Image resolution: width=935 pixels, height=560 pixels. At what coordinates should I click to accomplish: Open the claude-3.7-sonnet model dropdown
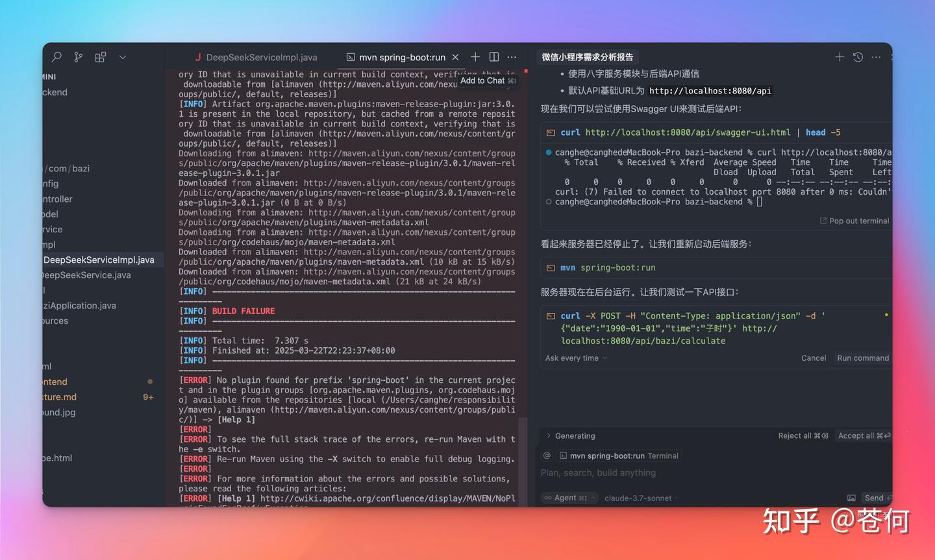pos(641,498)
